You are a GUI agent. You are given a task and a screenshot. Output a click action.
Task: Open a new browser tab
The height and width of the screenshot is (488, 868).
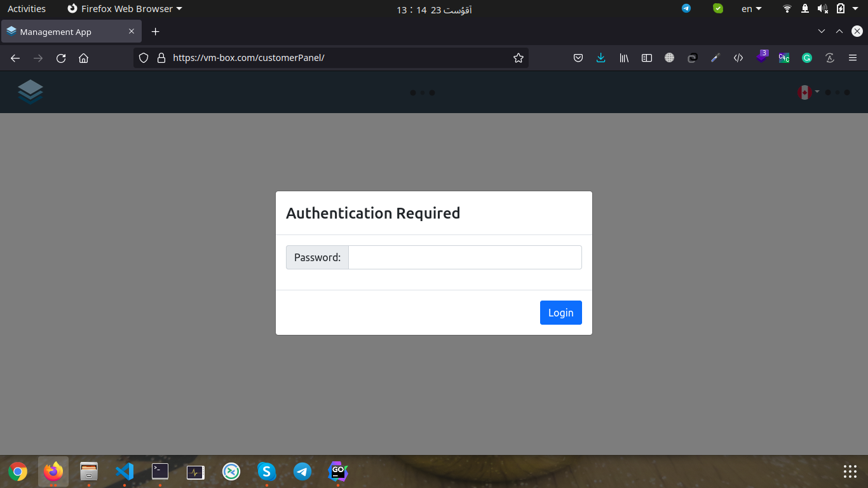click(x=155, y=32)
